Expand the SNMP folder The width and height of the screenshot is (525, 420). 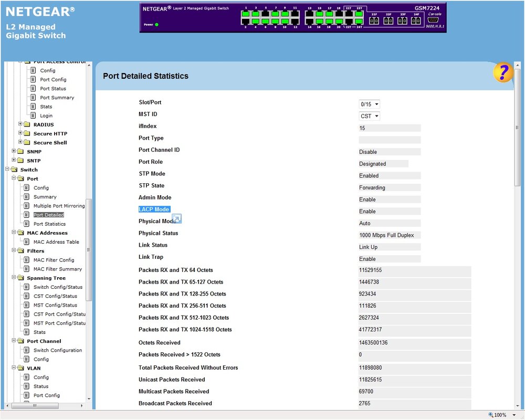point(14,151)
